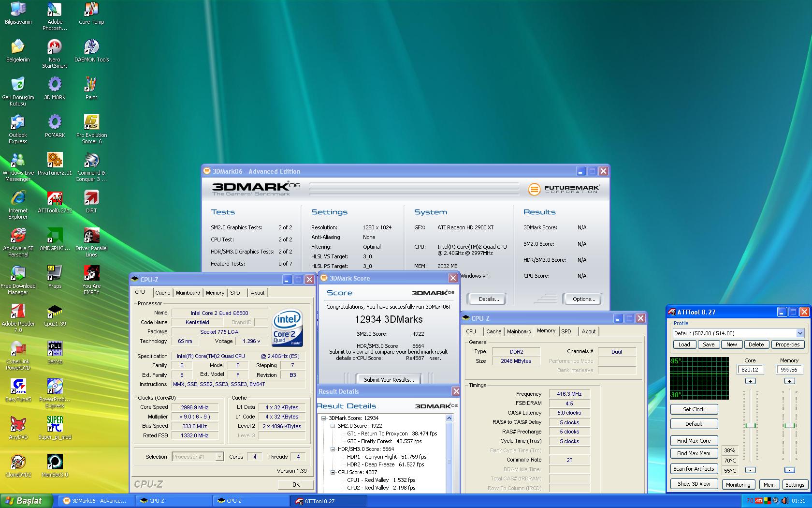Open CloneDVD2 desktop icon
The height and width of the screenshot is (508, 812).
tap(18, 466)
